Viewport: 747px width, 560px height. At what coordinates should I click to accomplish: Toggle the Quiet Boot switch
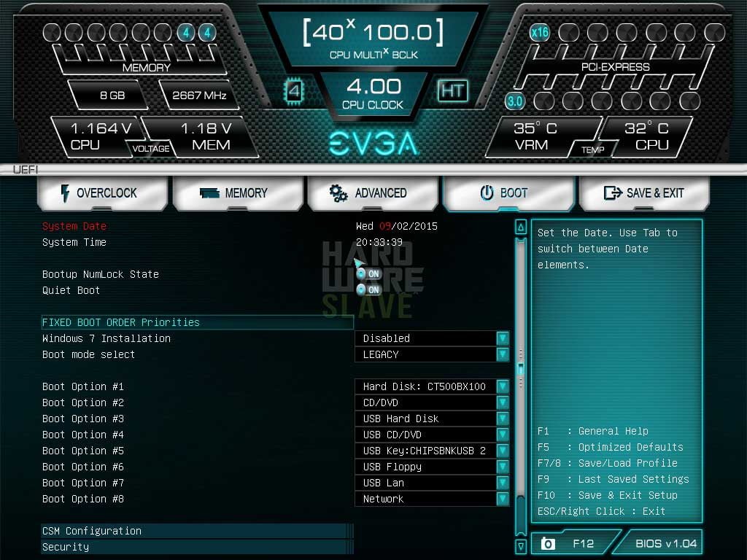[x=368, y=289]
